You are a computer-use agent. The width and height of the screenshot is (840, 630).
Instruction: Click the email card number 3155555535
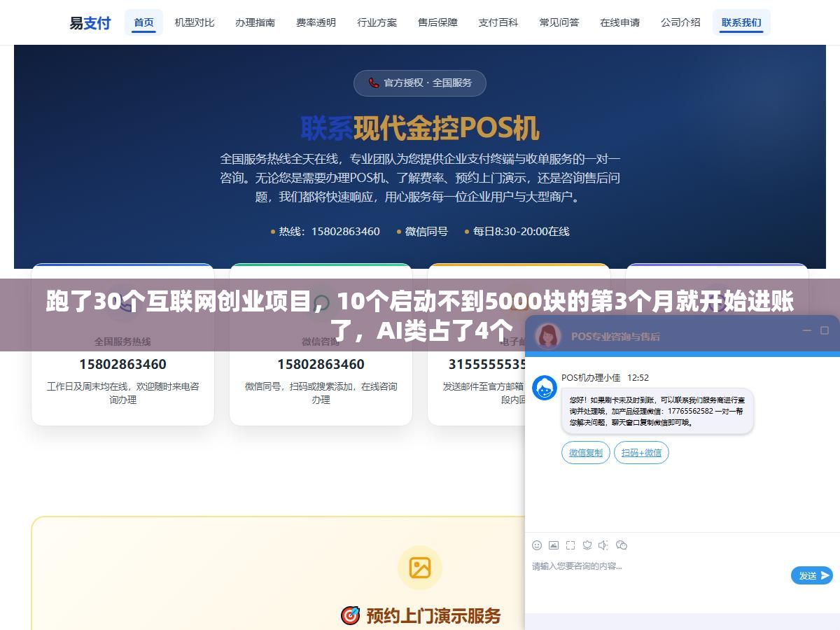486,364
